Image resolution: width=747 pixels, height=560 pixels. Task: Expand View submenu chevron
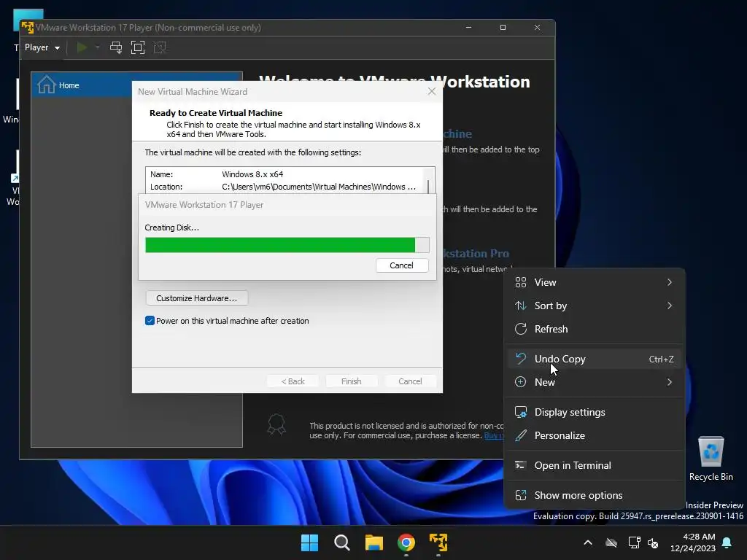pos(670,282)
